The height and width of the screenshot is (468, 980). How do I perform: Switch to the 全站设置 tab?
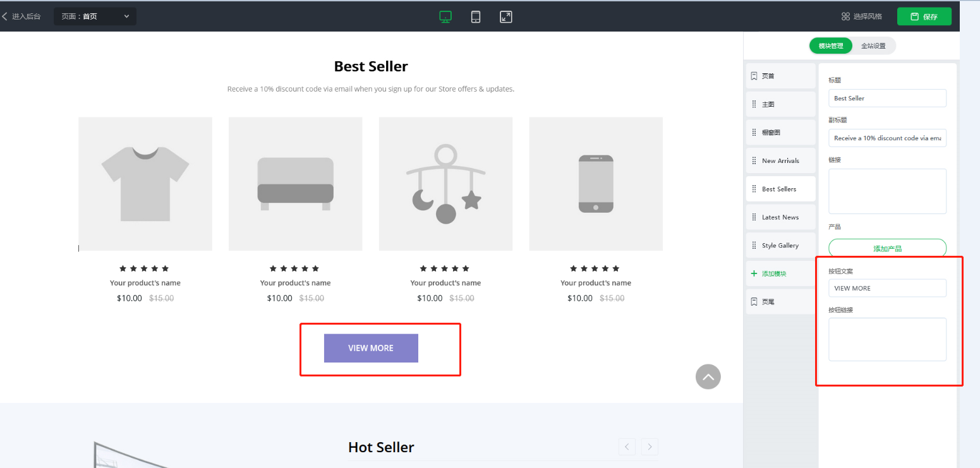(x=873, y=46)
